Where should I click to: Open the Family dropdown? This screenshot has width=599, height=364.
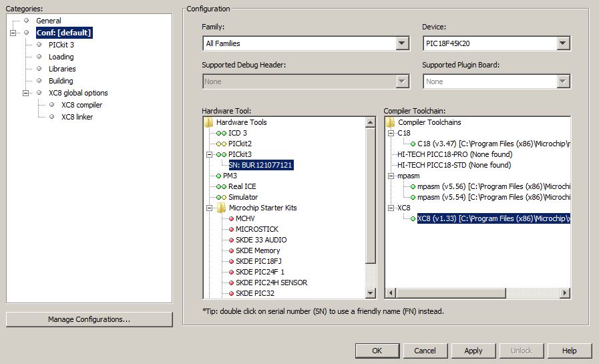click(x=402, y=43)
